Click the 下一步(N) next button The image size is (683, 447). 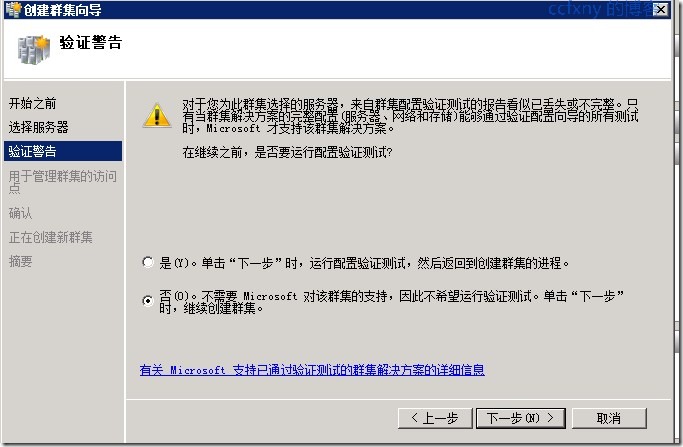coord(521,418)
